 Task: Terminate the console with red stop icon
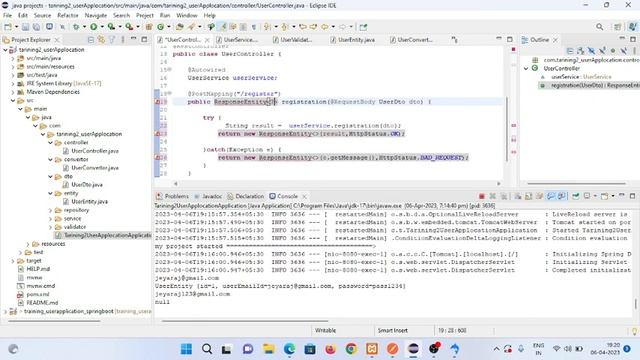click(x=482, y=196)
